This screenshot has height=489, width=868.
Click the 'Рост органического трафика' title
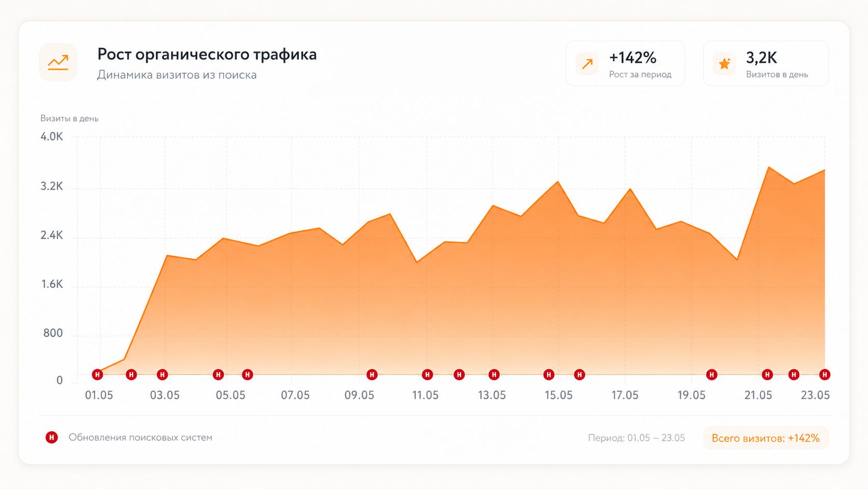(x=207, y=55)
